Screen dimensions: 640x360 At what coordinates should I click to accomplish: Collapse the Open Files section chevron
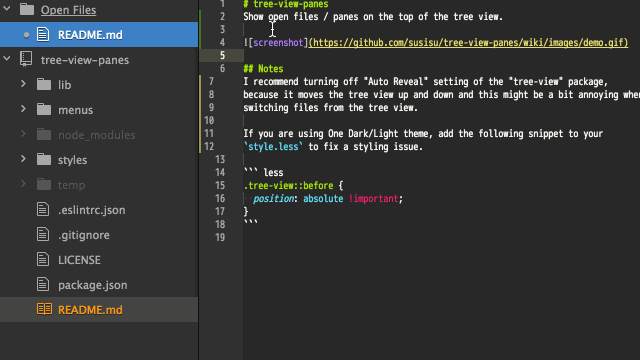click(7, 8)
